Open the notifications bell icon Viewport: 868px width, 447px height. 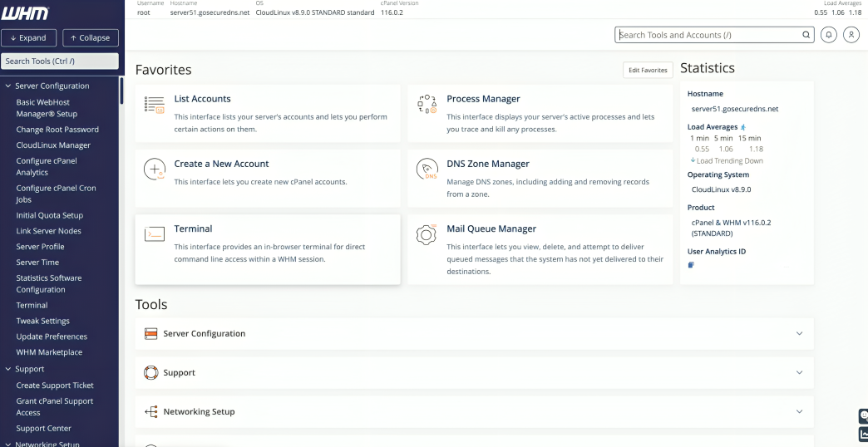(829, 35)
